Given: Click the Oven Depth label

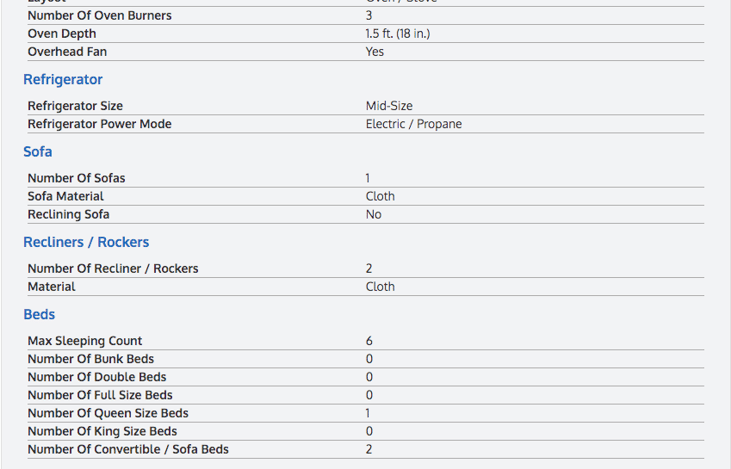Looking at the screenshot, I should 62,34.
